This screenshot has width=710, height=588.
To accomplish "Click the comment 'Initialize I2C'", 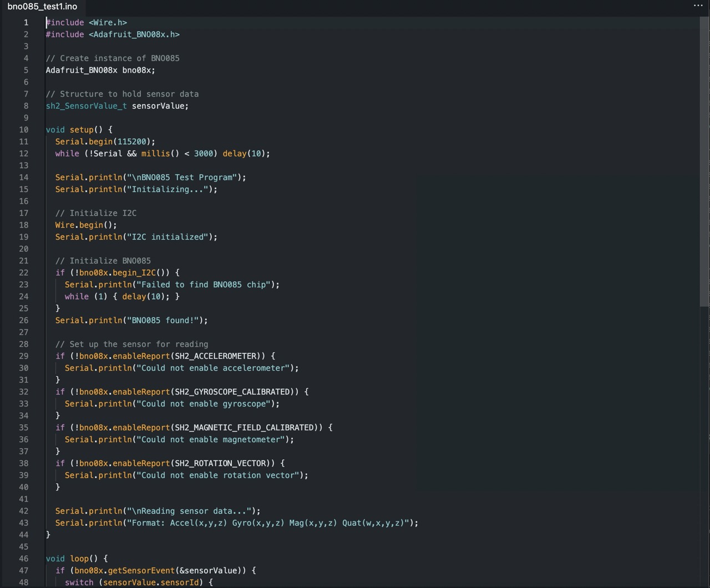I will point(103,214).
